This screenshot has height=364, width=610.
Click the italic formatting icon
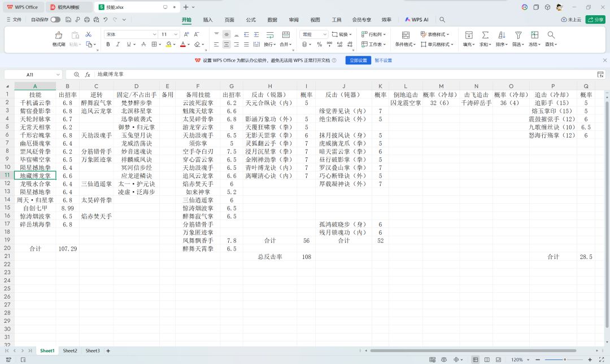point(118,45)
